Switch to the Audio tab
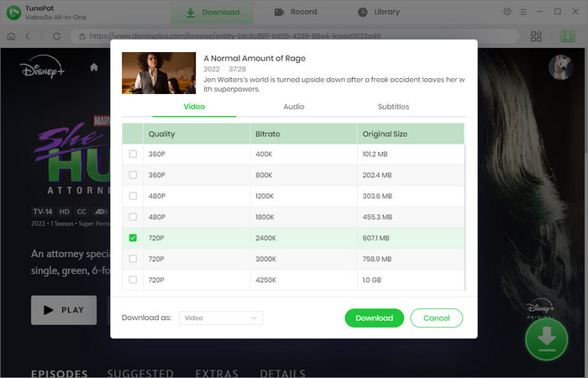The width and height of the screenshot is (588, 378). pos(294,108)
